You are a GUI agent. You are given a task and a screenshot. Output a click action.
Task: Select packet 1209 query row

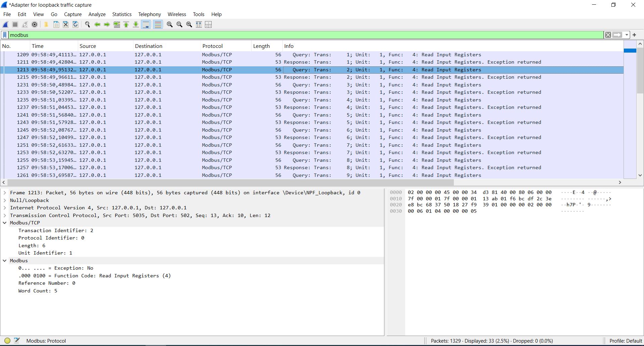(x=312, y=55)
